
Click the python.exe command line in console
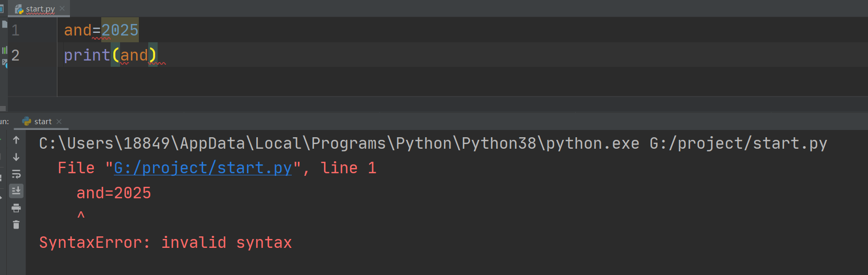click(433, 144)
